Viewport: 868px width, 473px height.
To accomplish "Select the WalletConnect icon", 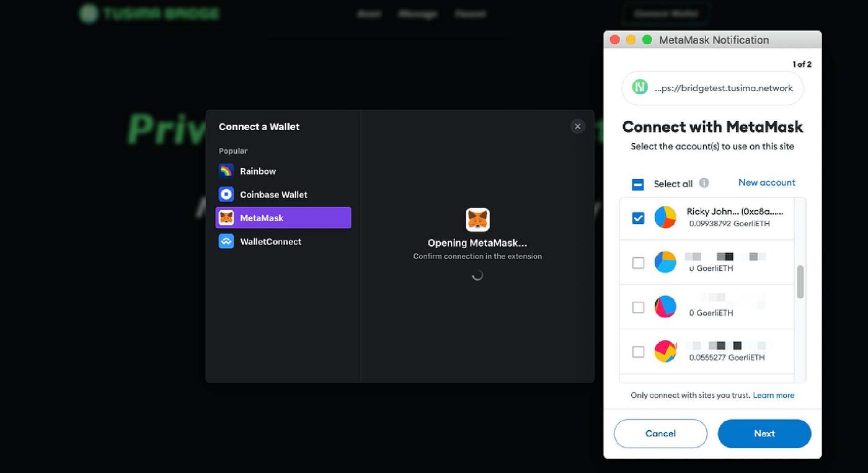I will 226,242.
